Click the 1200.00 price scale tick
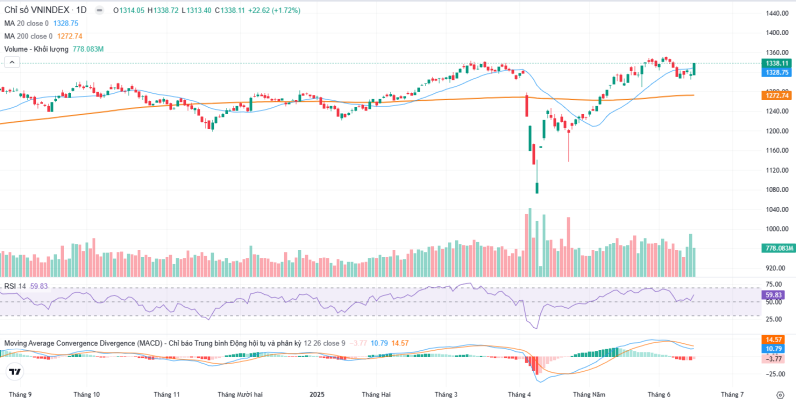Screen dimensions: 796x400 pyautogui.click(x=777, y=131)
